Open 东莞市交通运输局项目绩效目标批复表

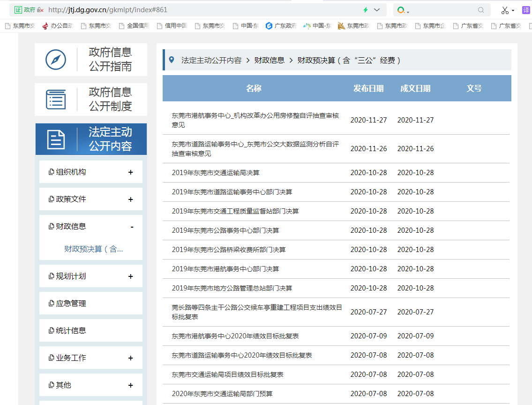(227, 374)
